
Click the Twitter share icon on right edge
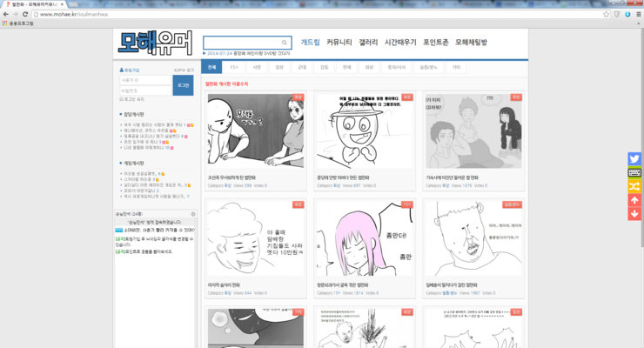point(634,159)
